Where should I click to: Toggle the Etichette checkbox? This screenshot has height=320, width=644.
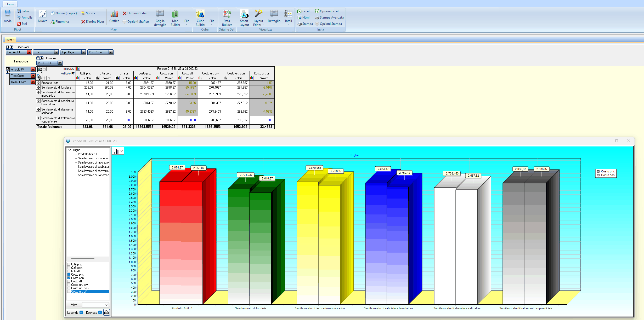pos(100,312)
